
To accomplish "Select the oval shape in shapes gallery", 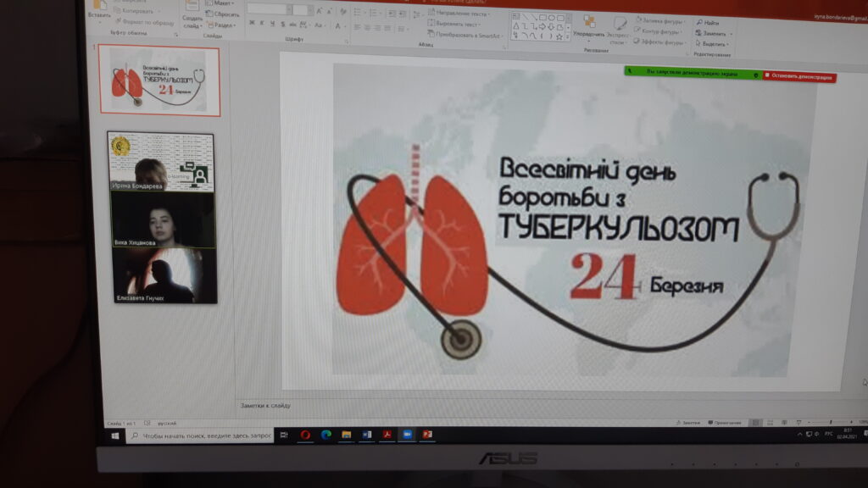I will tap(551, 18).
